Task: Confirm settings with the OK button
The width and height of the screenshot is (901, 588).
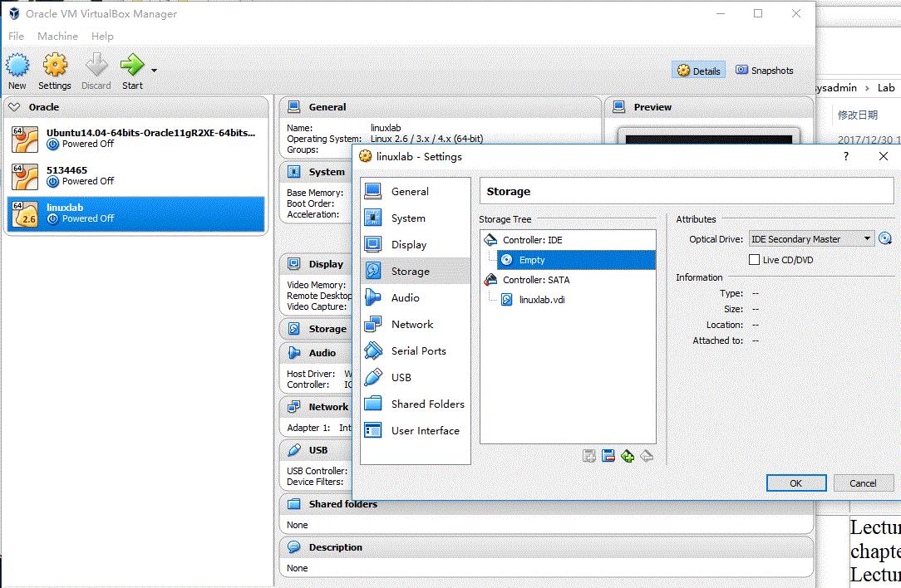Action: (795, 483)
